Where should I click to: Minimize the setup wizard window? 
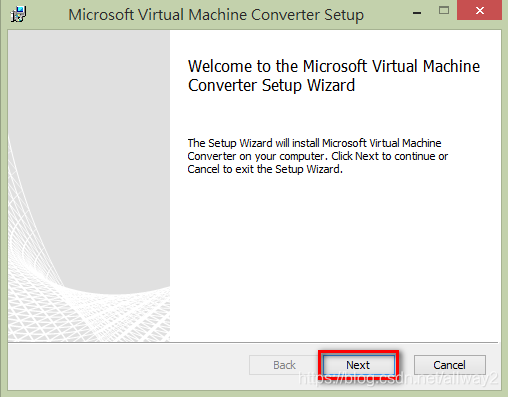[417, 12]
